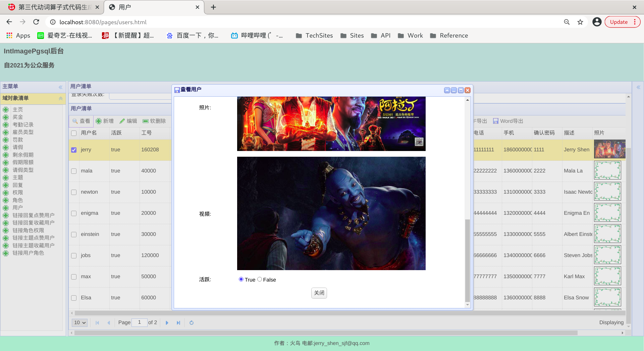Collapse the 域对象清单 accordion section
The height and width of the screenshot is (351, 644).
pyautogui.click(x=61, y=98)
